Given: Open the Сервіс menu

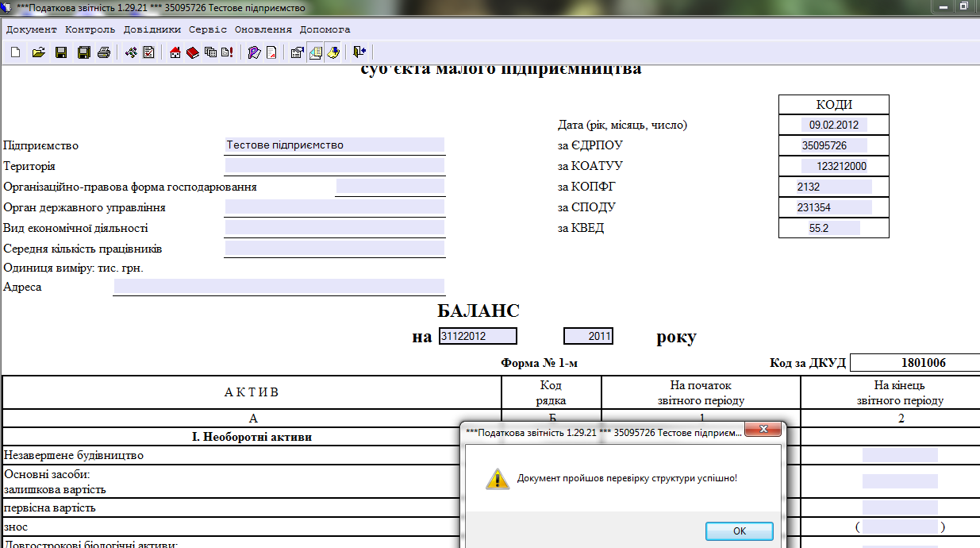Looking at the screenshot, I should click(208, 29).
